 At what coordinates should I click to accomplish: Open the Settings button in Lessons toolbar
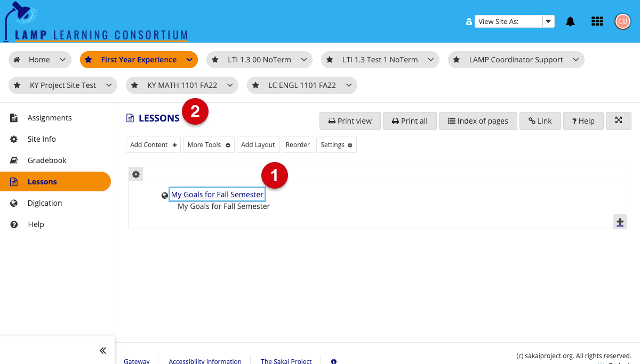(337, 144)
